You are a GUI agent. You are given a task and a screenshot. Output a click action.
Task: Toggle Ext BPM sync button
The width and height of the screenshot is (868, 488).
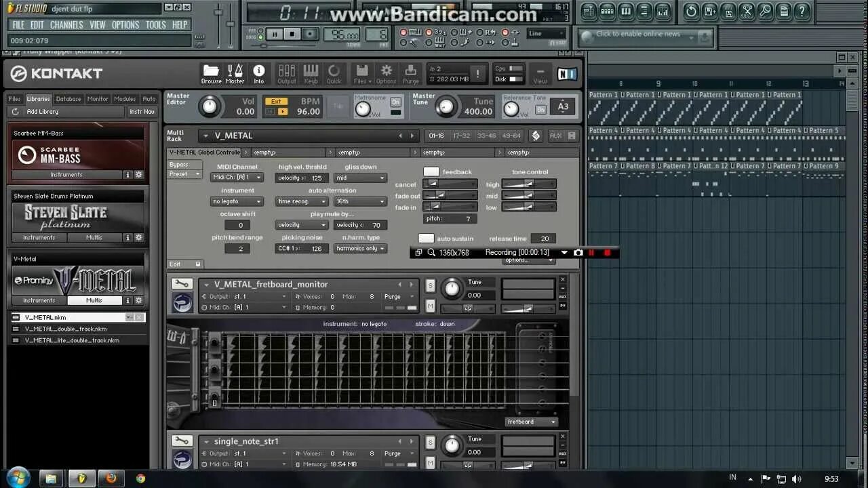(x=275, y=102)
